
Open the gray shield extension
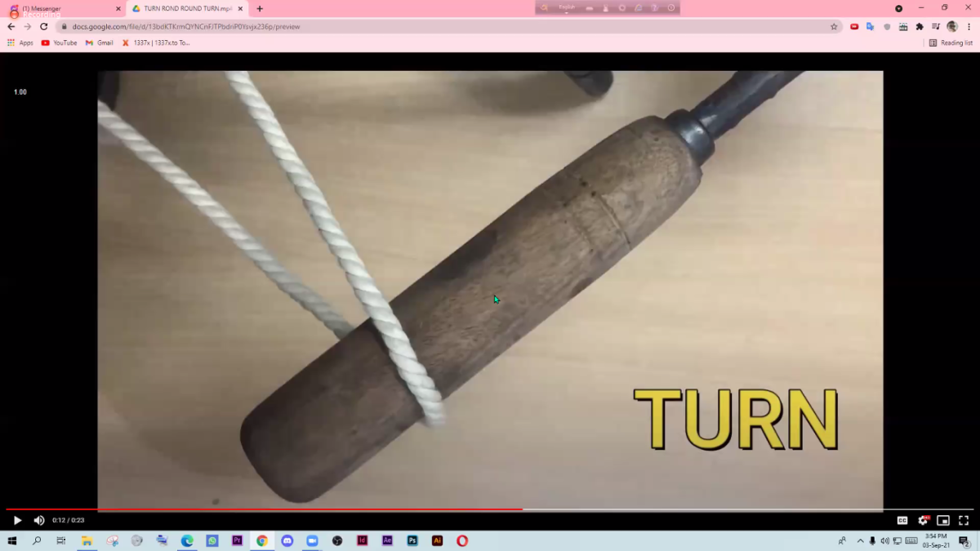(887, 26)
